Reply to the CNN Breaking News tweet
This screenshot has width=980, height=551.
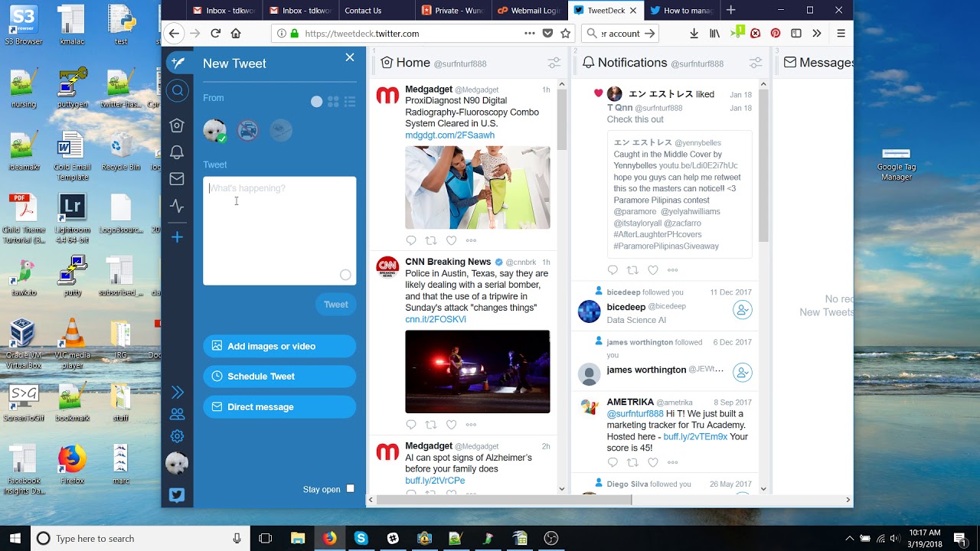click(x=411, y=425)
